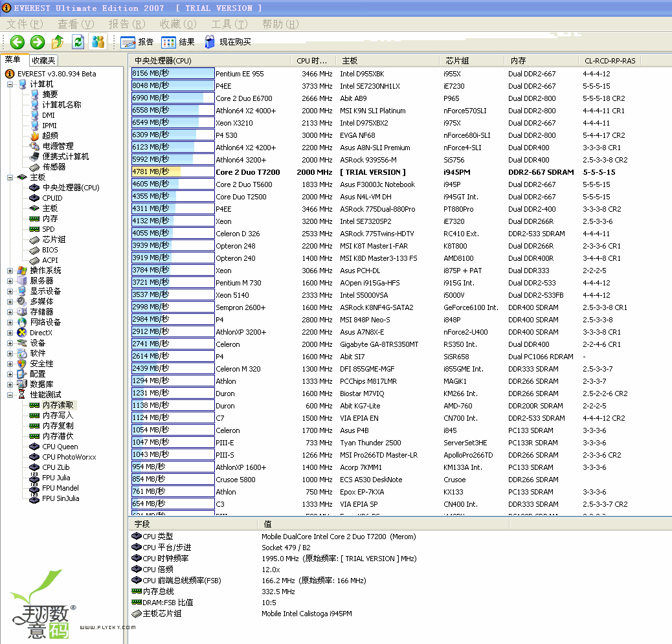This screenshot has height=644, width=672.
Task: Click the Refresh toolbar icon
Action: 78,42
